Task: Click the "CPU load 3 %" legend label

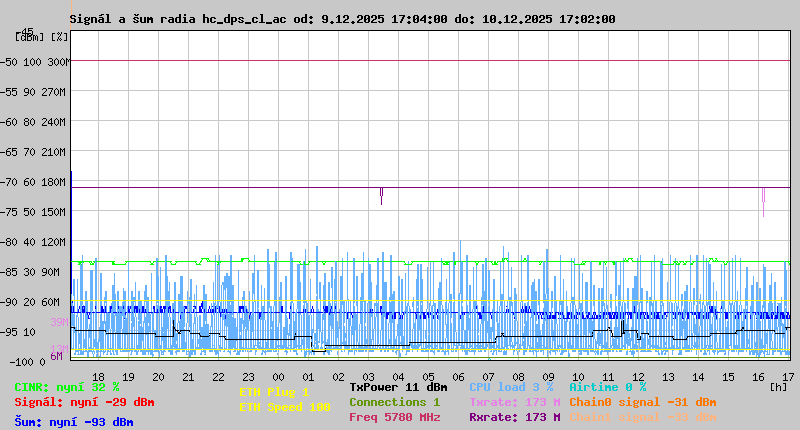Action: pyautogui.click(x=511, y=387)
